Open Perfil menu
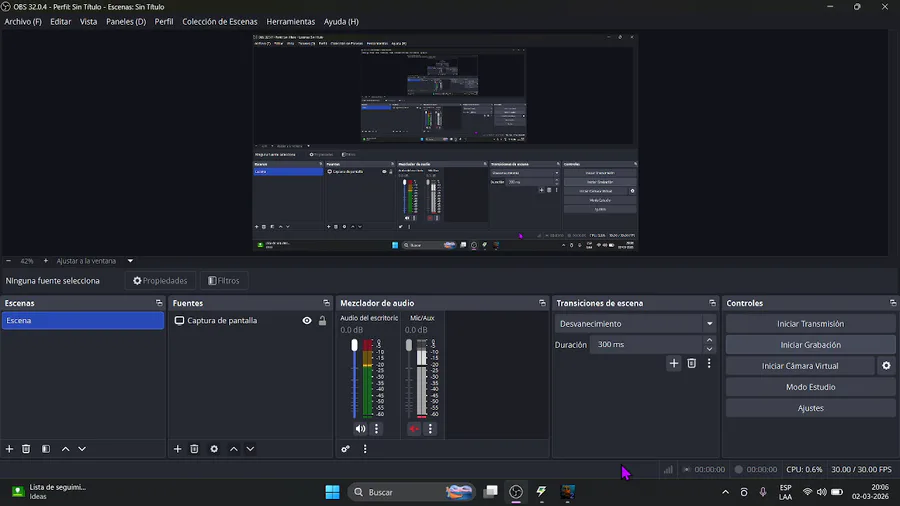 (164, 22)
